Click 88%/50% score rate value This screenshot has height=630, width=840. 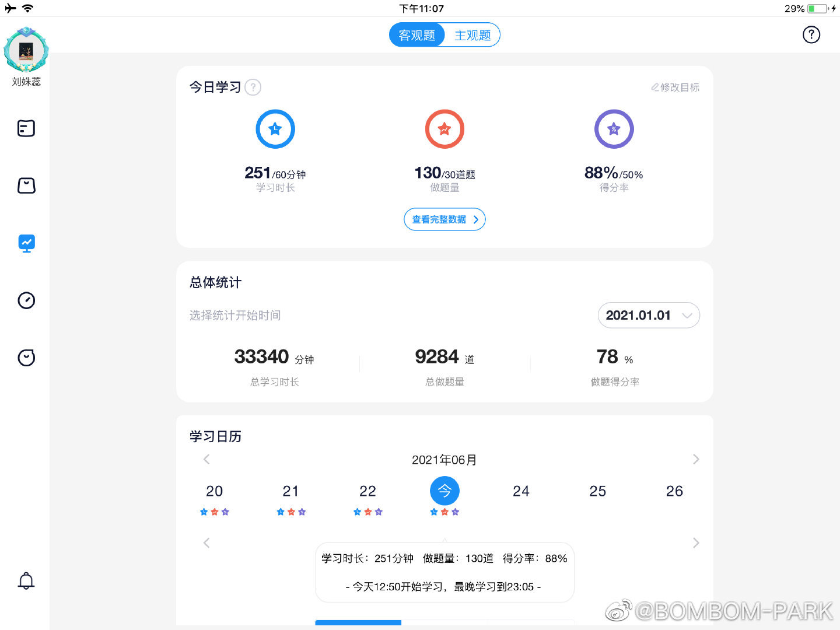pos(614,173)
